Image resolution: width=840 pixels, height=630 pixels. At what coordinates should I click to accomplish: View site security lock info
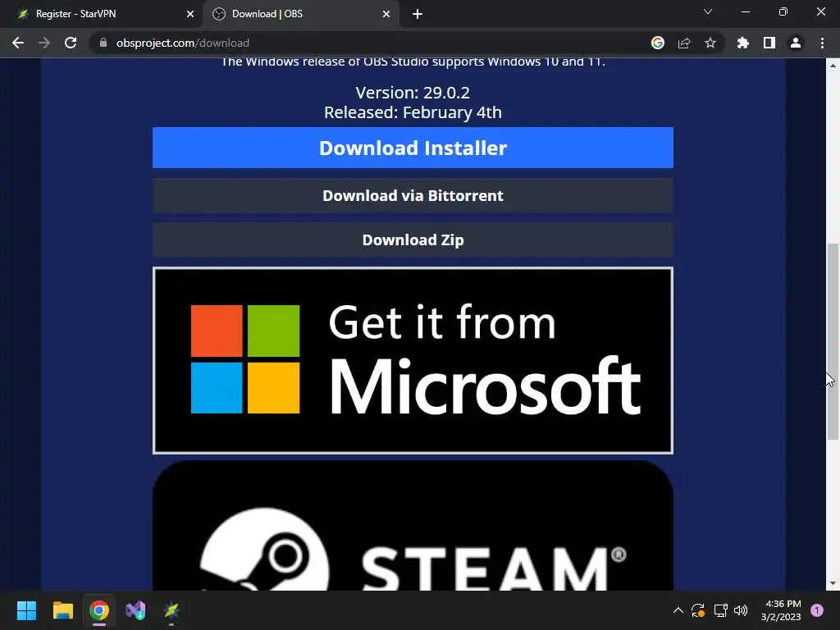click(x=103, y=43)
